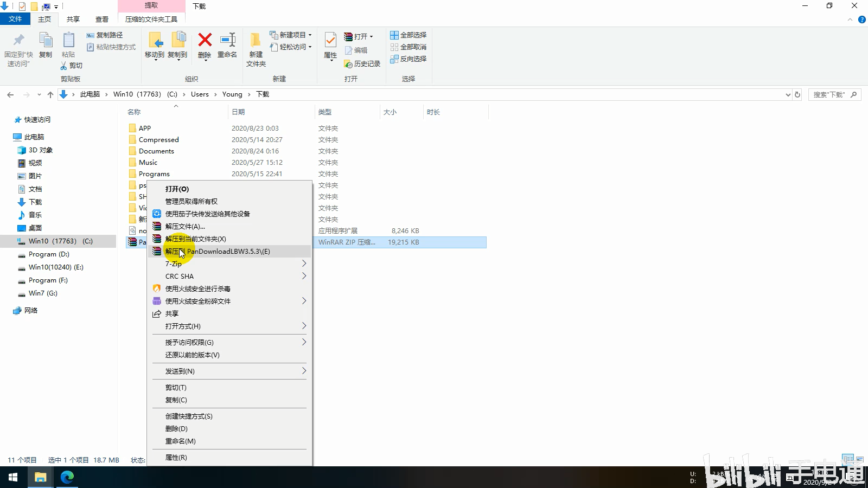Click the Paste ribbon icon
Viewport: 868px width, 488px height.
pyautogui.click(x=68, y=40)
